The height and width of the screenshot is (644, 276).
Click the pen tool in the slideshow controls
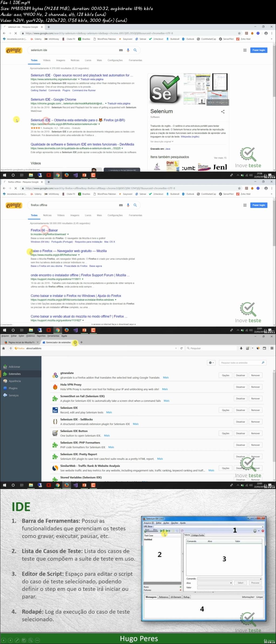click(x=17, y=640)
